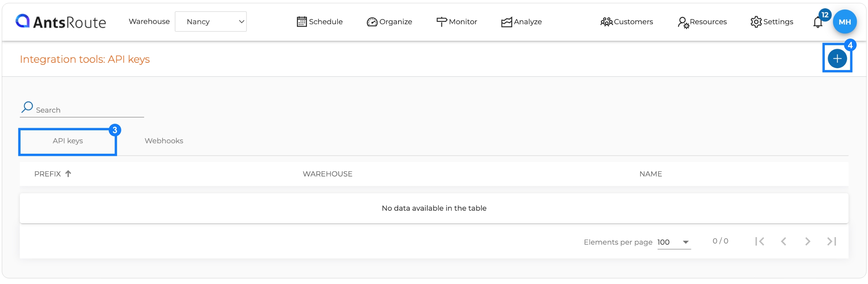868x284 pixels.
Task: Click the Settings gear icon
Action: pyautogui.click(x=756, y=22)
